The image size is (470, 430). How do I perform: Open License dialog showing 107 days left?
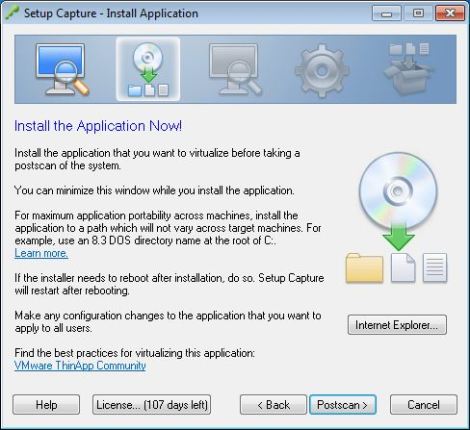click(152, 405)
